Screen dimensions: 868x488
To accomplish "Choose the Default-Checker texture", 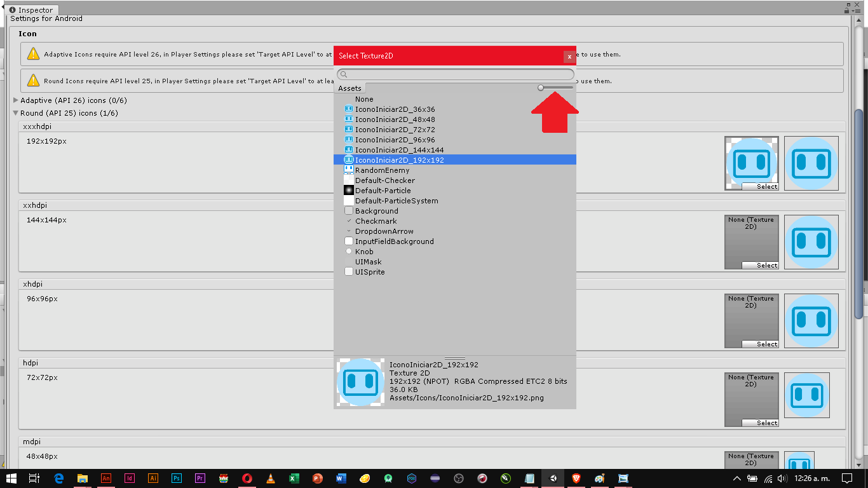I will 385,180.
